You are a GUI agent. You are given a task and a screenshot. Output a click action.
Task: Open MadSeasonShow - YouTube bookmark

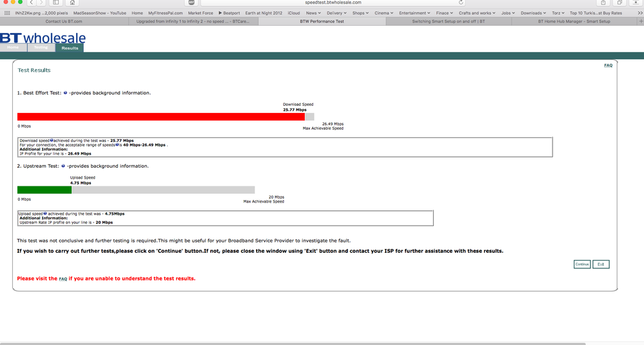click(x=100, y=13)
